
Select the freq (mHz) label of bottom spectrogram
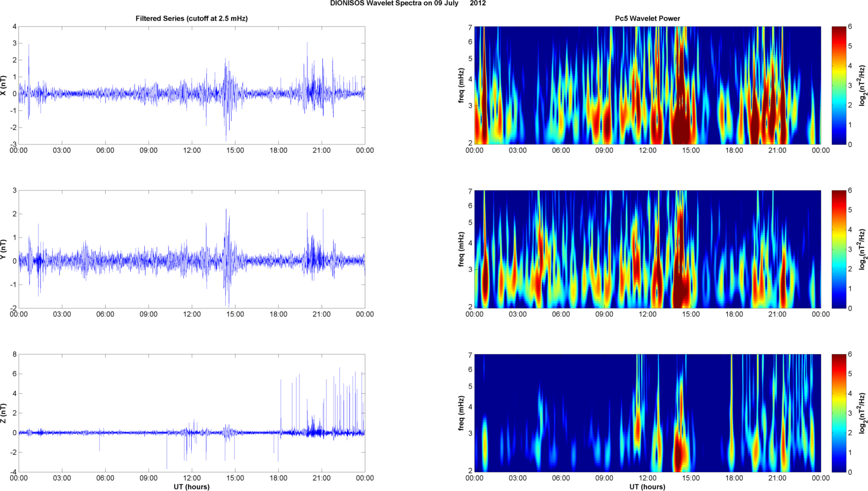[x=461, y=413]
